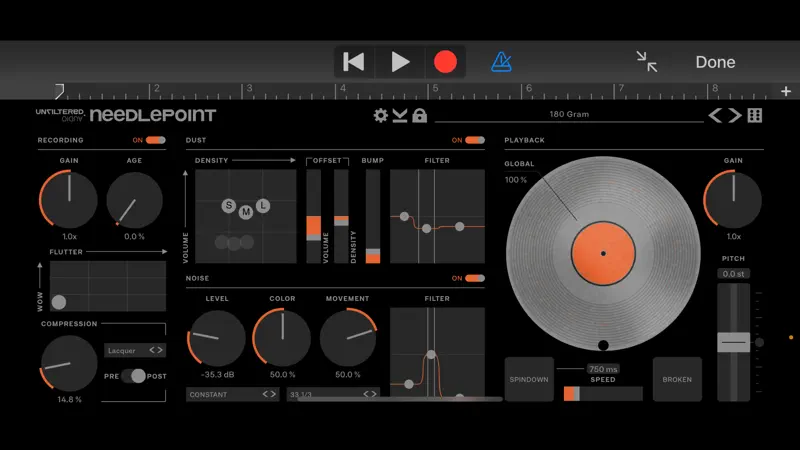800x450 pixels.
Task: Start playback with the play button
Action: coord(400,62)
